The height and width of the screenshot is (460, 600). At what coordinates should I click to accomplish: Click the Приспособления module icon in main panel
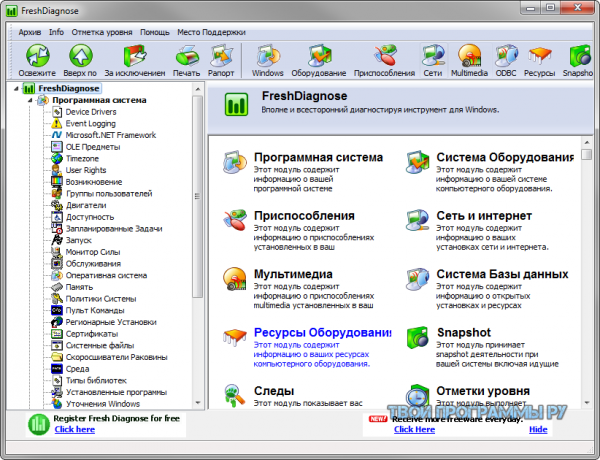coord(235,220)
